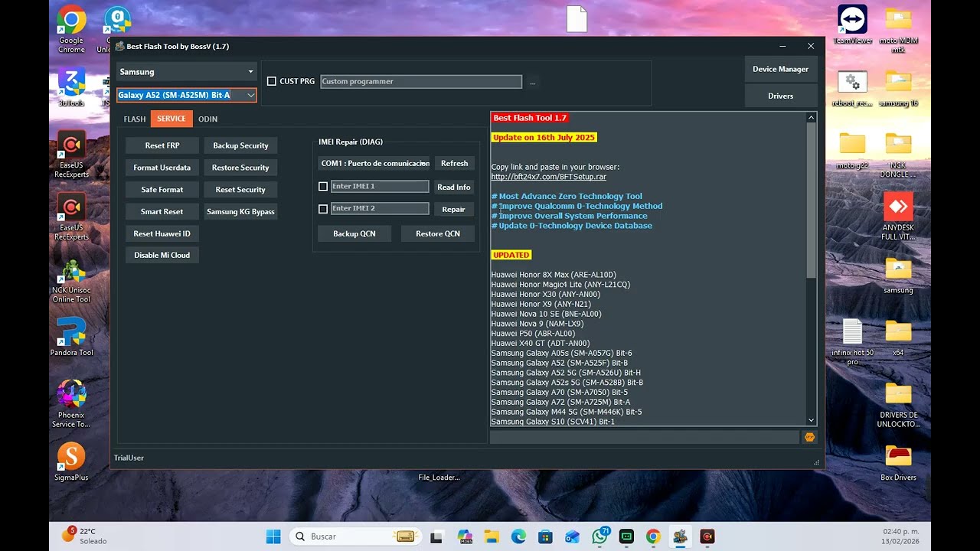The height and width of the screenshot is (551, 980).
Task: Open samsung 16 folder on desktop
Action: click(898, 88)
